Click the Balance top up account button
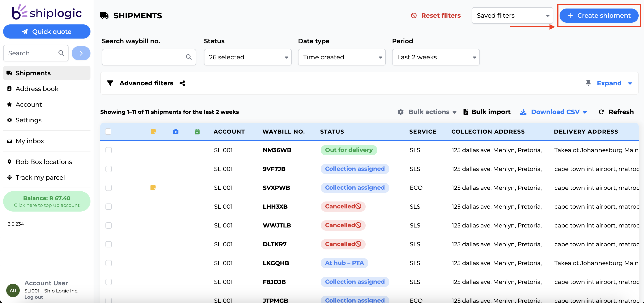Image resolution: width=644 pixels, height=303 pixels. click(x=47, y=201)
